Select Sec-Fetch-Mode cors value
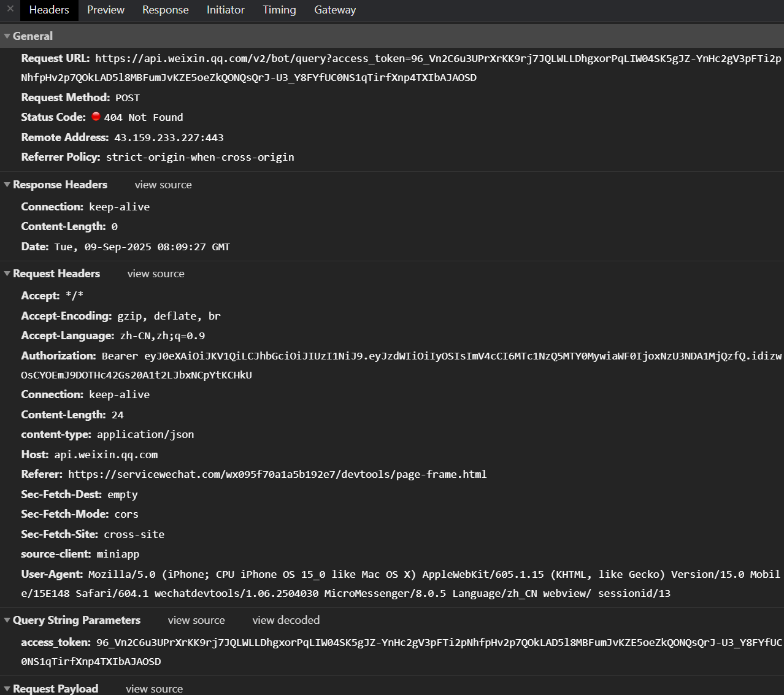Viewport: 784px width, 695px height. pos(126,515)
